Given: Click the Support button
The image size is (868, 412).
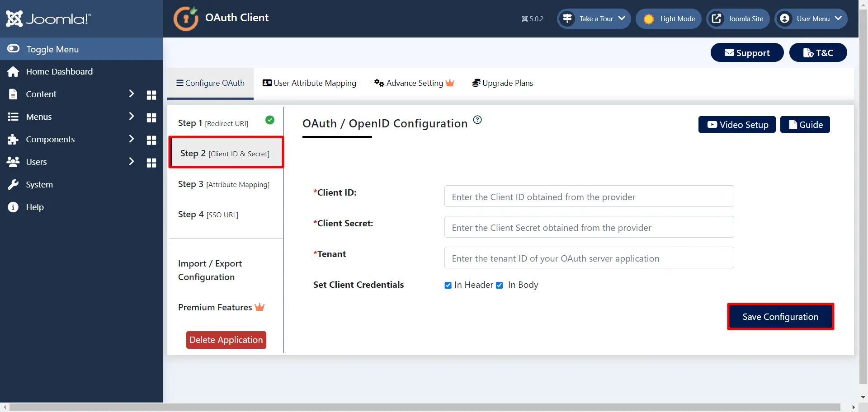Looking at the screenshot, I should point(747,52).
